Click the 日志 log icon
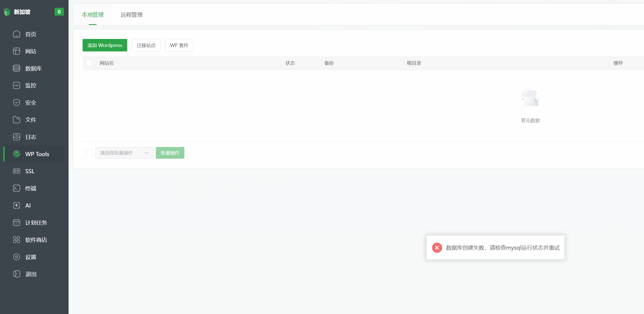Image resolution: width=644 pixels, height=314 pixels. 17,137
